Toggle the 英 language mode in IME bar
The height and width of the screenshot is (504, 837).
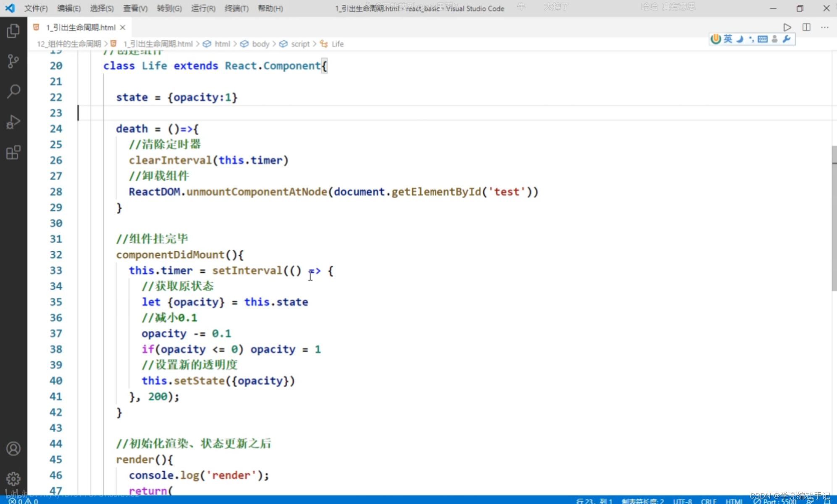click(x=728, y=39)
